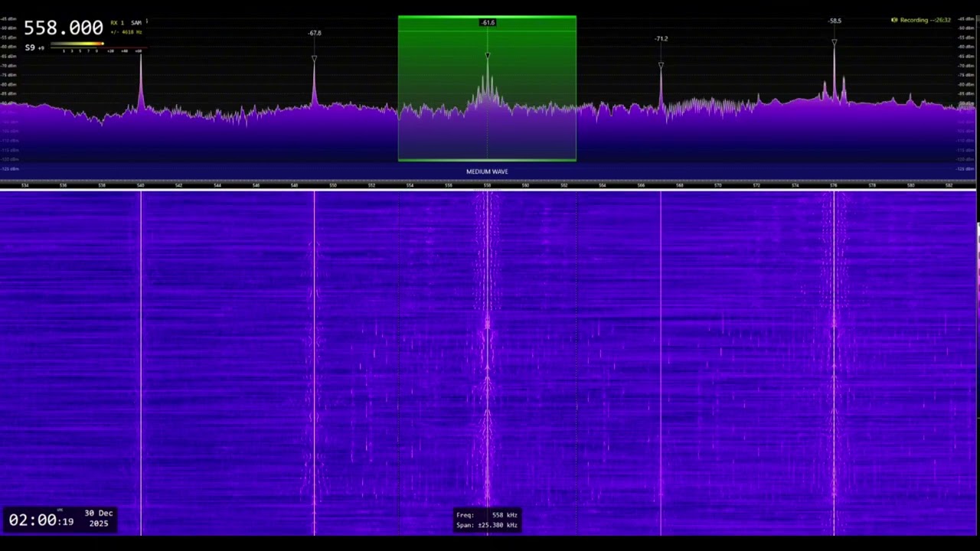Click the Freq 558 kHz span info box
This screenshot has height=551, width=980.
pos(487,520)
